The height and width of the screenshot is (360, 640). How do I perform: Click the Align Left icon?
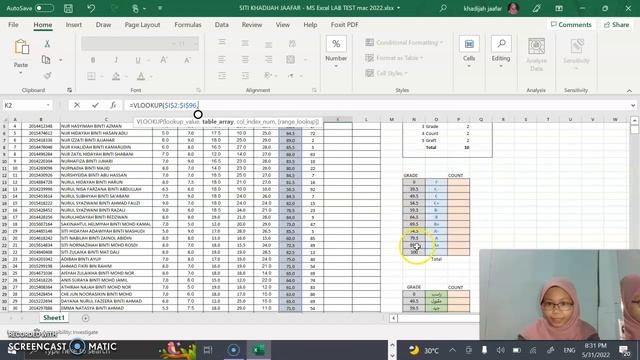point(222,60)
